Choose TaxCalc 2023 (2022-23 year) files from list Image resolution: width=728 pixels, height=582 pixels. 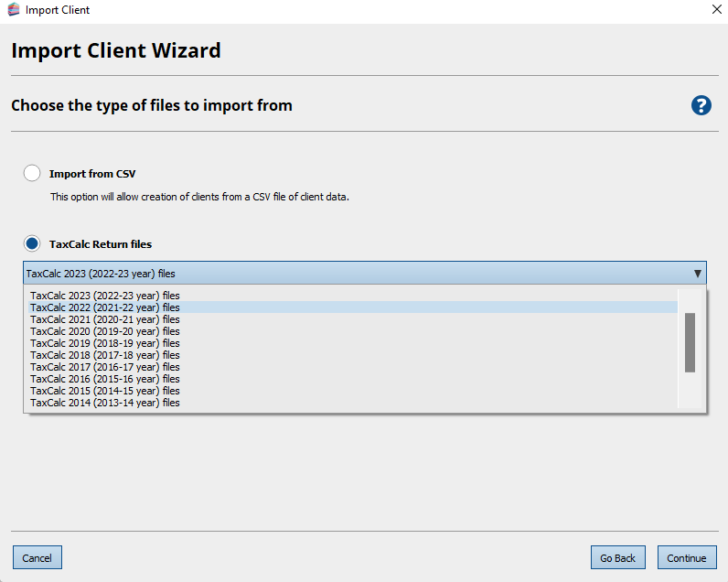[x=105, y=296]
